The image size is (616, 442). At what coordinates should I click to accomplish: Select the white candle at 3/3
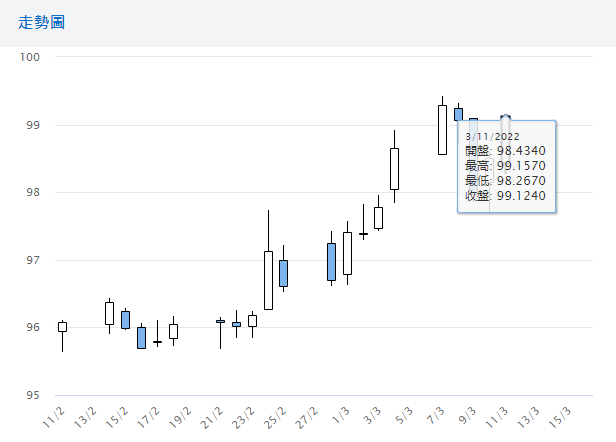tap(378, 217)
